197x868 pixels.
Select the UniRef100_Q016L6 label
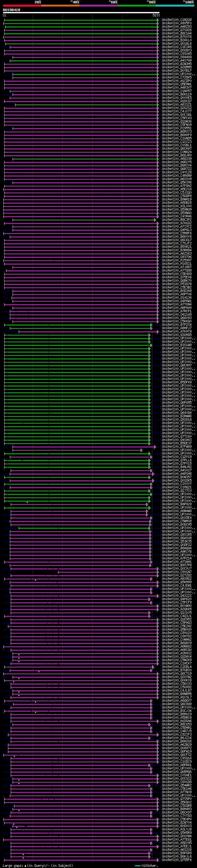[177, 43]
